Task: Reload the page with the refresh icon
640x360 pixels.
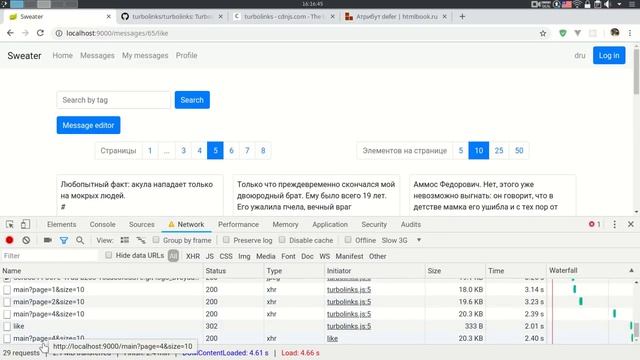Action: (x=40, y=33)
